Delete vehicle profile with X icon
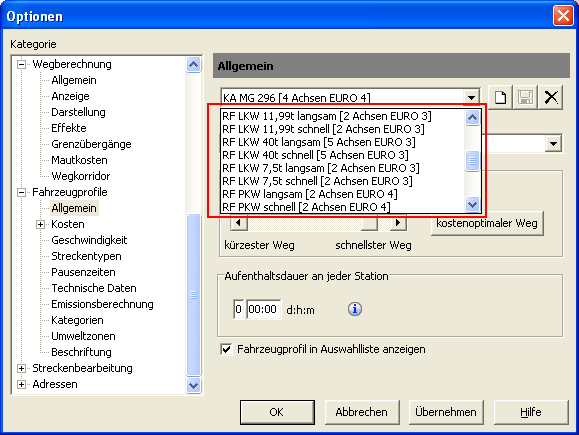The image size is (579, 435). (x=551, y=97)
